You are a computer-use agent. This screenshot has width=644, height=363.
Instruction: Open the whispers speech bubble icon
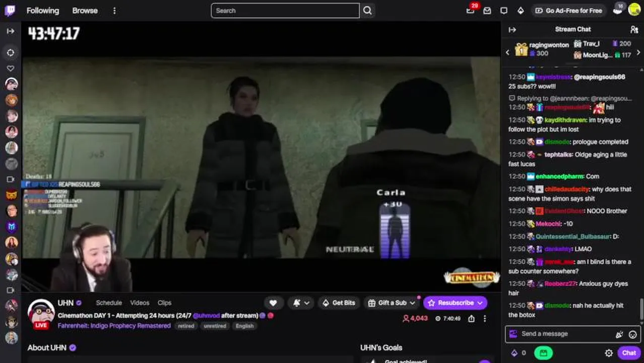tap(504, 11)
